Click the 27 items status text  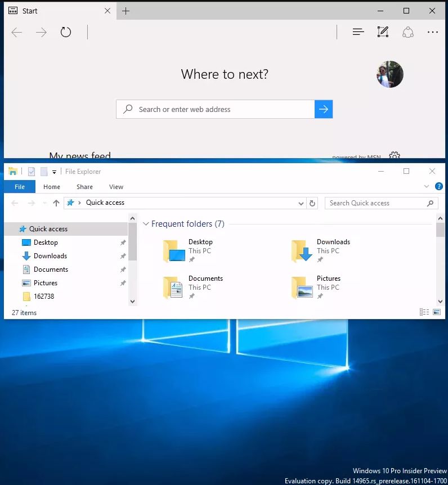(24, 313)
